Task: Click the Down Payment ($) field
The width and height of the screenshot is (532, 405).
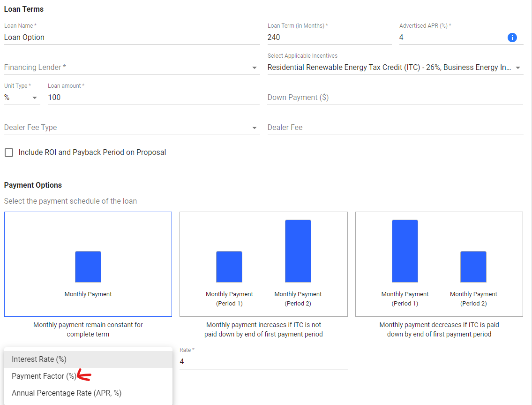Action: pyautogui.click(x=395, y=97)
